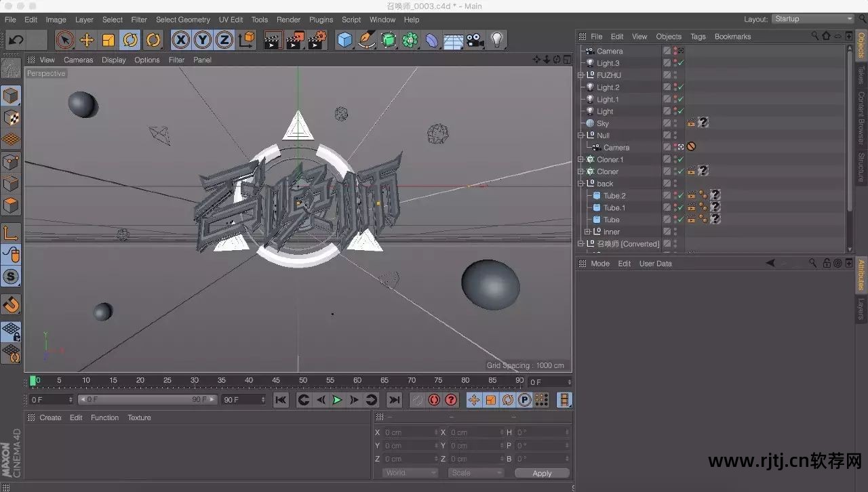Open the Layout Startup dropdown
This screenshot has width=868, height=492.
point(813,19)
